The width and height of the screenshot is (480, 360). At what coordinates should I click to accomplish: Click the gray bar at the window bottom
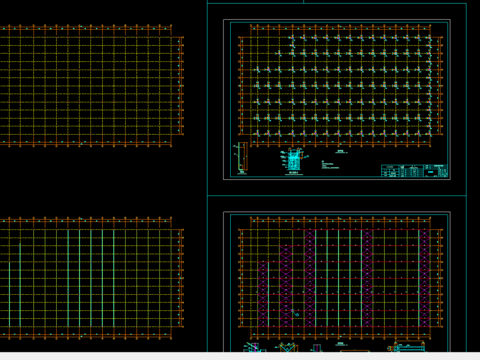pyautogui.click(x=240, y=356)
